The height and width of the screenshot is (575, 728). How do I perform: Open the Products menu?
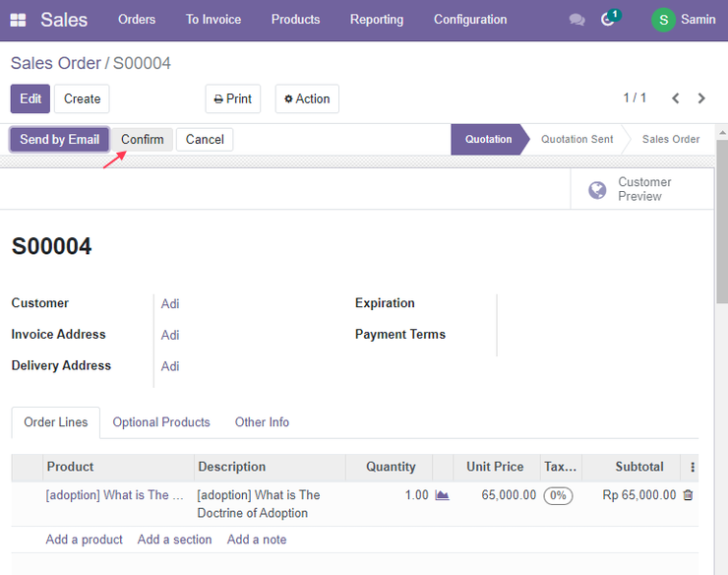tap(295, 20)
